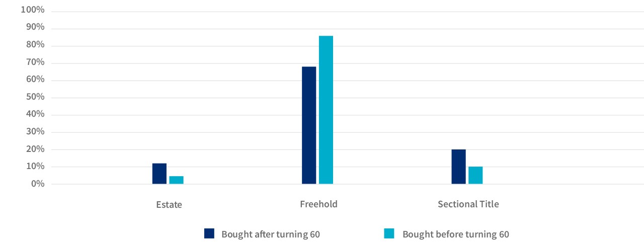Click the light blue legend swatch
The height and width of the screenshot is (242, 644).
(x=389, y=233)
